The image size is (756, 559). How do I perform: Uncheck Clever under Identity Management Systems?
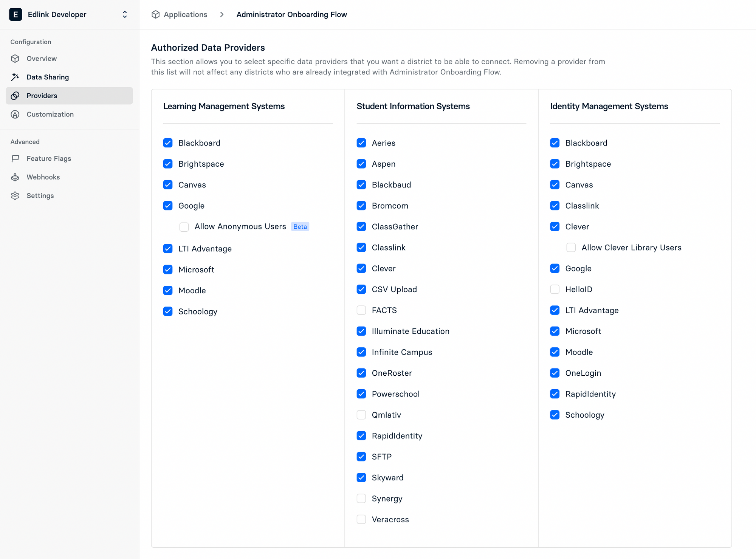tap(555, 226)
